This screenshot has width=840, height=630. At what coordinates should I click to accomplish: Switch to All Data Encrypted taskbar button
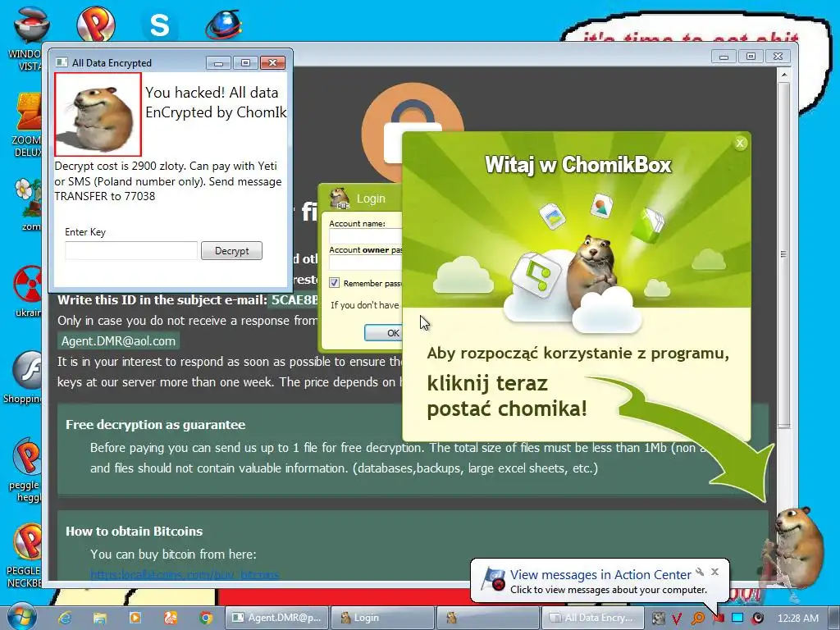click(594, 618)
